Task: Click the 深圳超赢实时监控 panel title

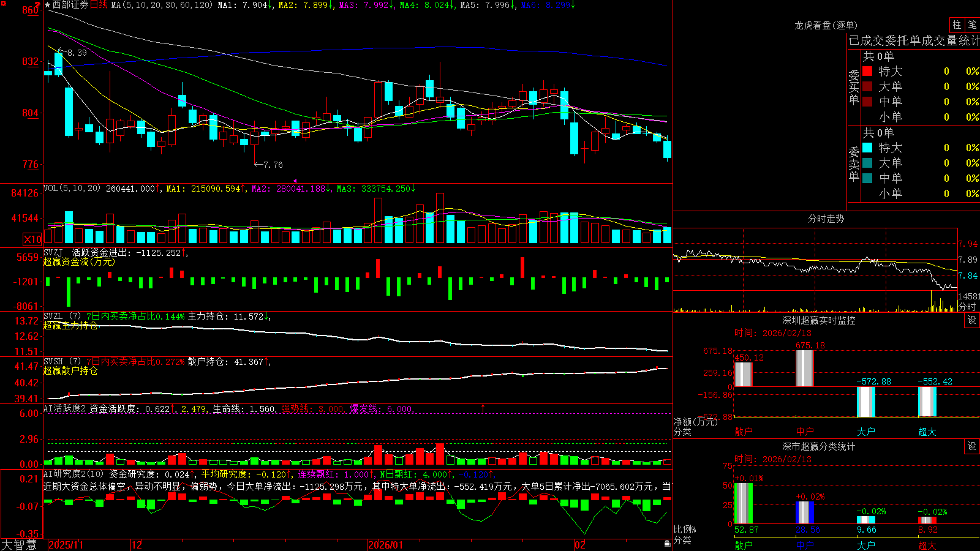Action: (819, 320)
